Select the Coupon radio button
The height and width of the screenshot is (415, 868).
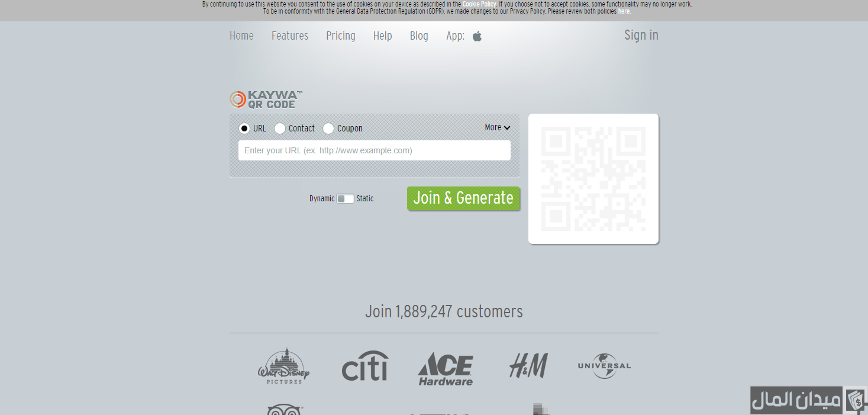[328, 128]
